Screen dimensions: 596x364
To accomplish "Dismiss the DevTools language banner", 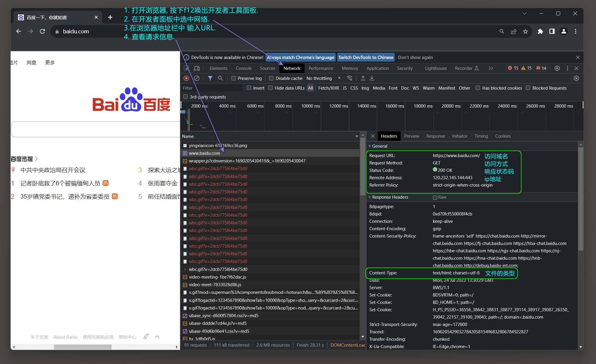I will pos(578,57).
